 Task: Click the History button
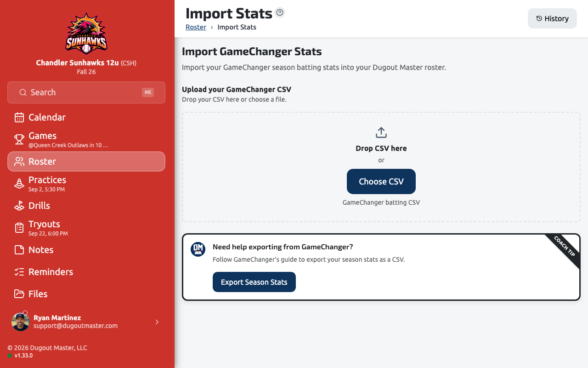[x=552, y=18]
